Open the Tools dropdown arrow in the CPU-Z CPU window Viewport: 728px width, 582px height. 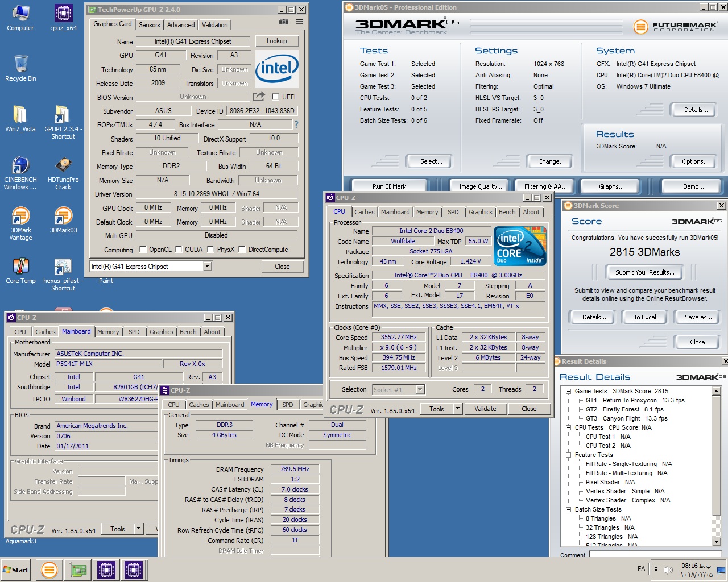pyautogui.click(x=457, y=409)
